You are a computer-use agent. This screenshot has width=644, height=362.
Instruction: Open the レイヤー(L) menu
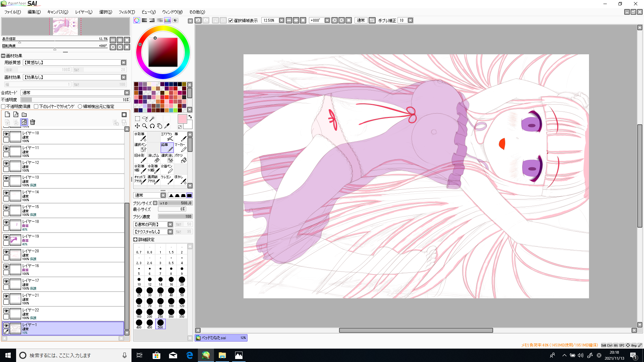point(84,12)
